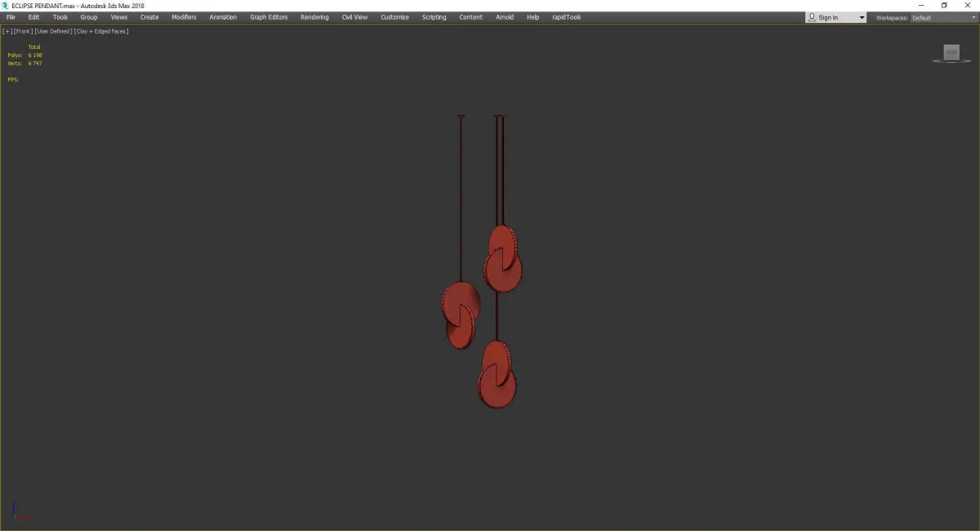Open the [Front] point-of-view viewport menu
The height and width of the screenshot is (531, 980).
tap(23, 31)
